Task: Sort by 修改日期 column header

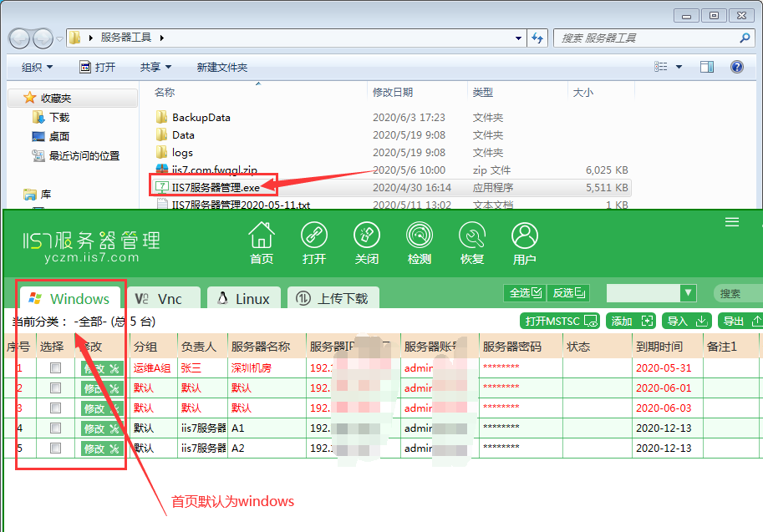Action: pyautogui.click(x=392, y=93)
